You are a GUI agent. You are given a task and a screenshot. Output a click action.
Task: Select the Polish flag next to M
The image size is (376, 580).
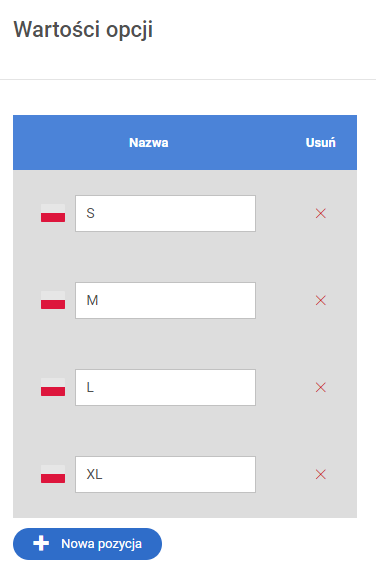coord(53,300)
